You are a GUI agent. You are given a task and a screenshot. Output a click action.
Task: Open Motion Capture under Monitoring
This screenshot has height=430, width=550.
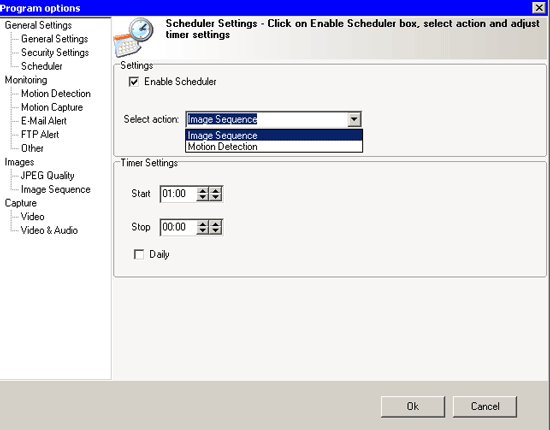tap(52, 107)
